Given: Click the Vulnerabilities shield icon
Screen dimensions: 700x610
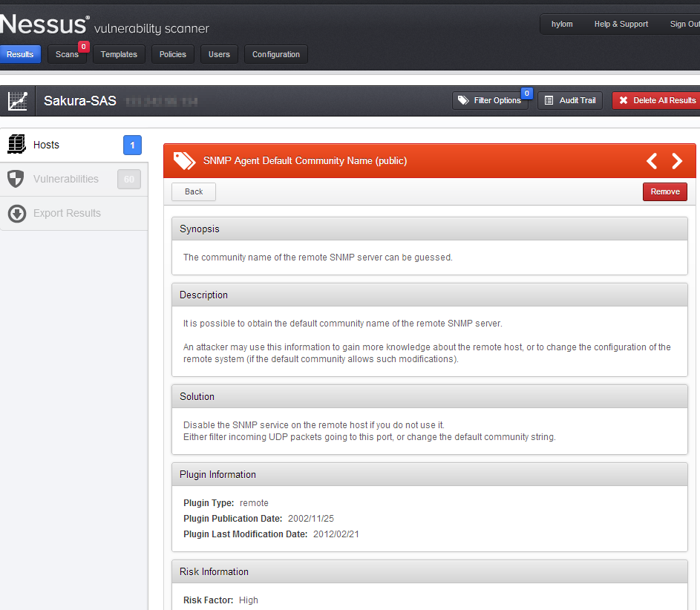Looking at the screenshot, I should [16, 179].
